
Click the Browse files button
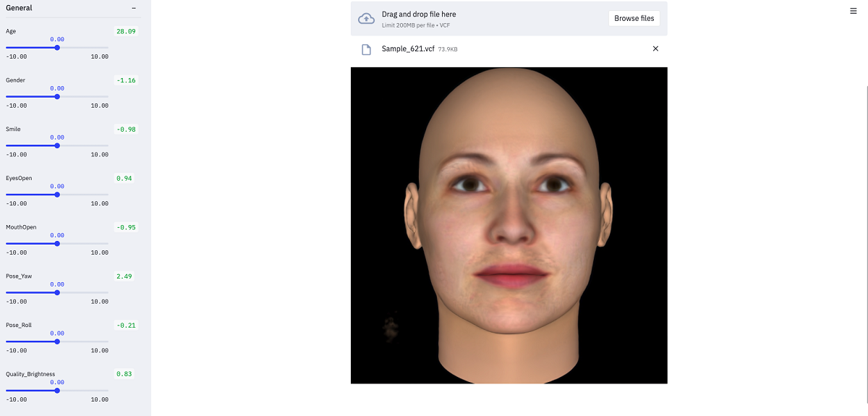634,18
